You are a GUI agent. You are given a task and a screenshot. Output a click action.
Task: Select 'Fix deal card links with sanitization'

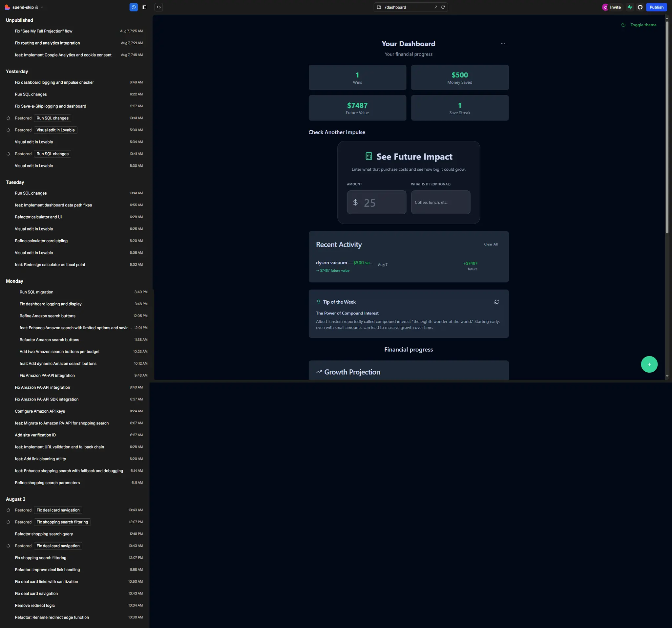(75, 582)
